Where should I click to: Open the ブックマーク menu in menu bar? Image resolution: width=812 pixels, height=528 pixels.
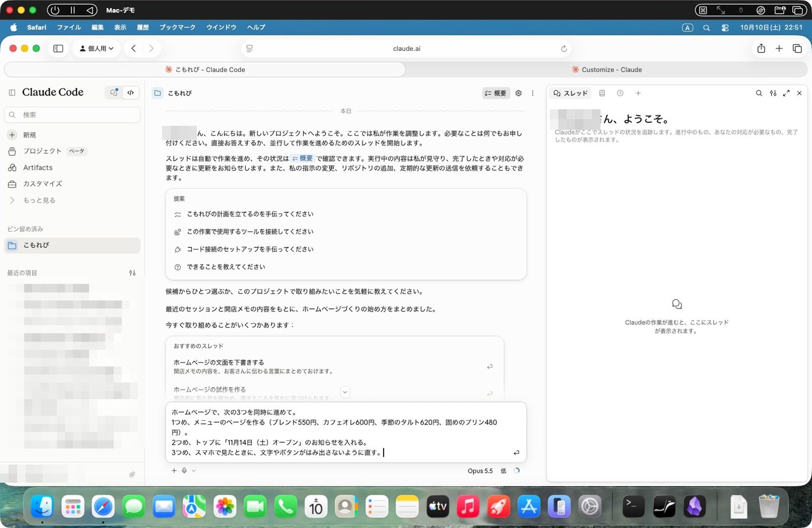pyautogui.click(x=177, y=27)
